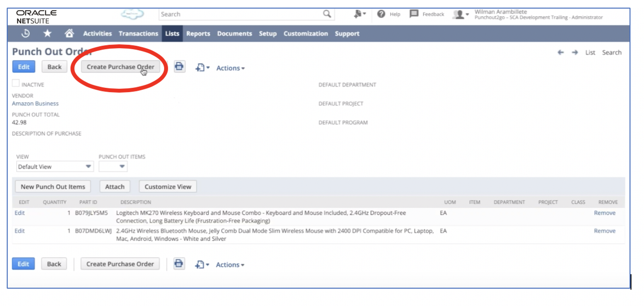This screenshot has width=644, height=306.
Task: Open the bottom new-record document icon
Action: coord(202,265)
